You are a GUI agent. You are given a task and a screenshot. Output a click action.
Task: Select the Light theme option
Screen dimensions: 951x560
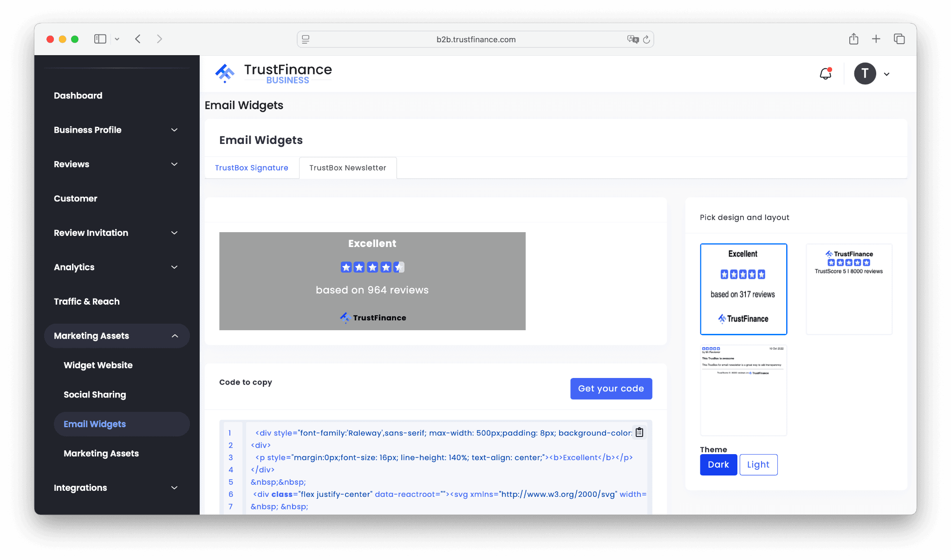758,464
